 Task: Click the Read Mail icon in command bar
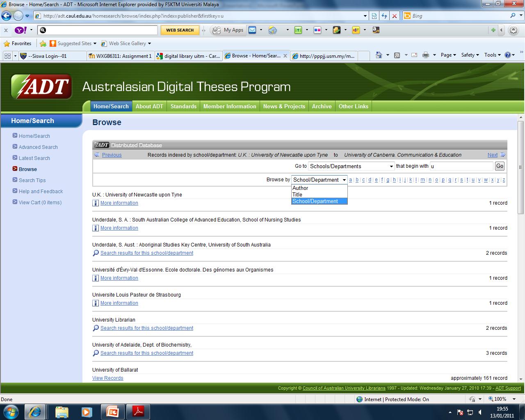click(x=414, y=55)
